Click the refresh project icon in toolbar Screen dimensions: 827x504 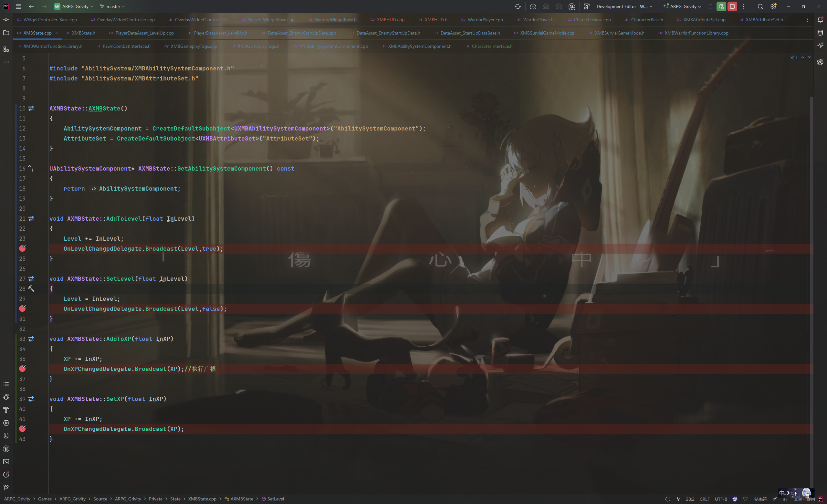coord(518,6)
